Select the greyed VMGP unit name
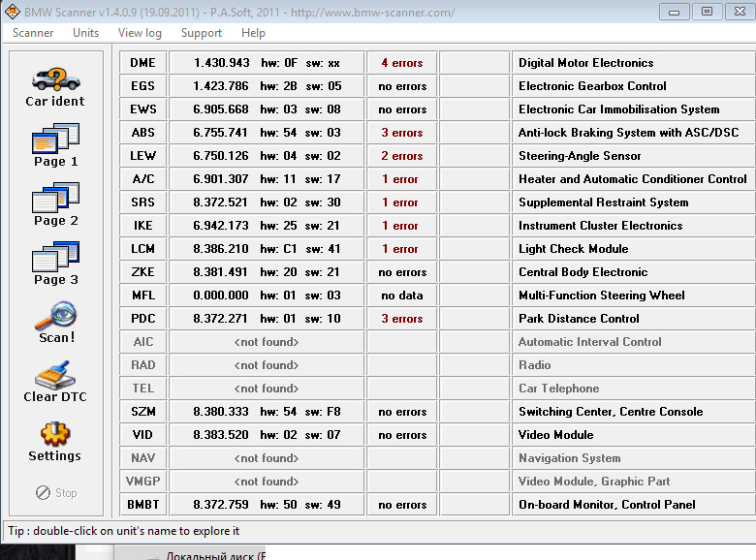This screenshot has width=756, height=560. pyautogui.click(x=143, y=481)
